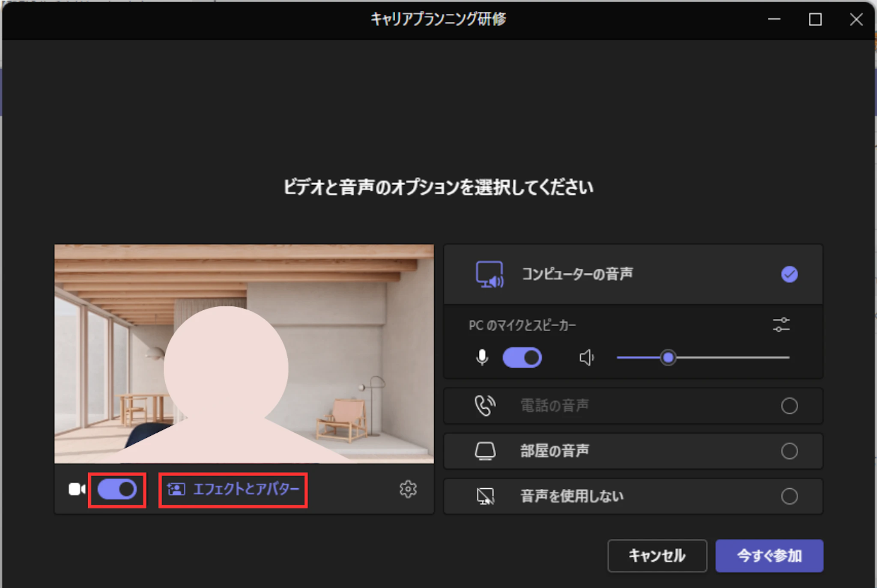Adjust the speaker volume slider
The height and width of the screenshot is (588, 877).
(x=668, y=357)
